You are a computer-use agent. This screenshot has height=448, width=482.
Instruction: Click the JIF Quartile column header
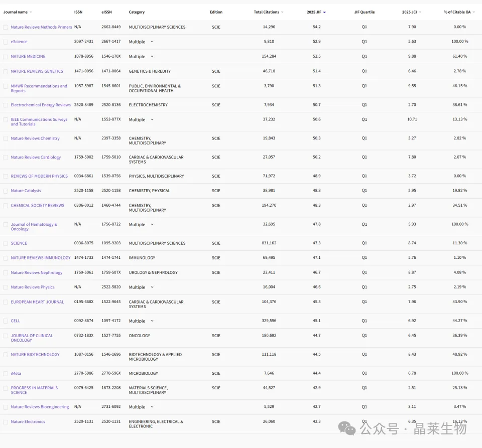[365, 12]
